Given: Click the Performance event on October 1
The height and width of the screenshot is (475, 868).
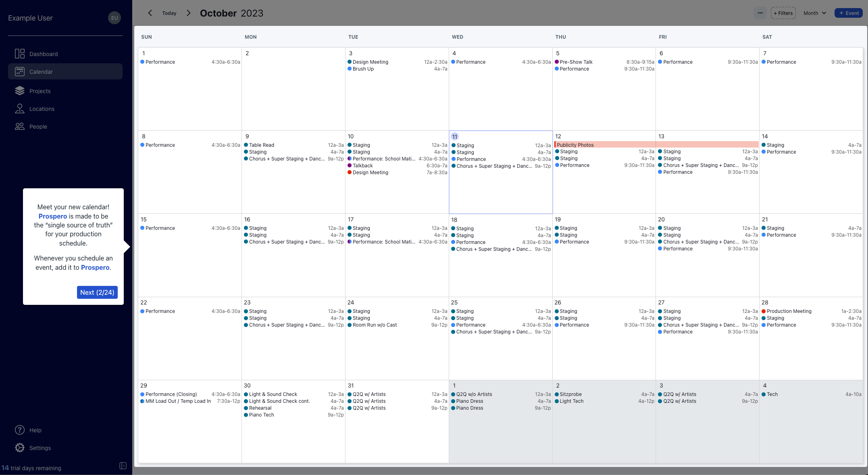Looking at the screenshot, I should [161, 62].
